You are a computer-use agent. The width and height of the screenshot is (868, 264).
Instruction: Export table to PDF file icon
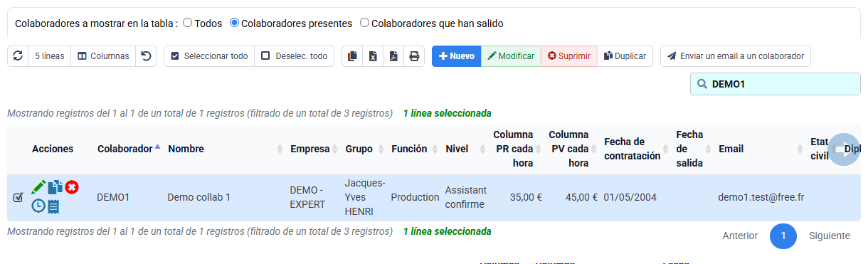tap(394, 56)
